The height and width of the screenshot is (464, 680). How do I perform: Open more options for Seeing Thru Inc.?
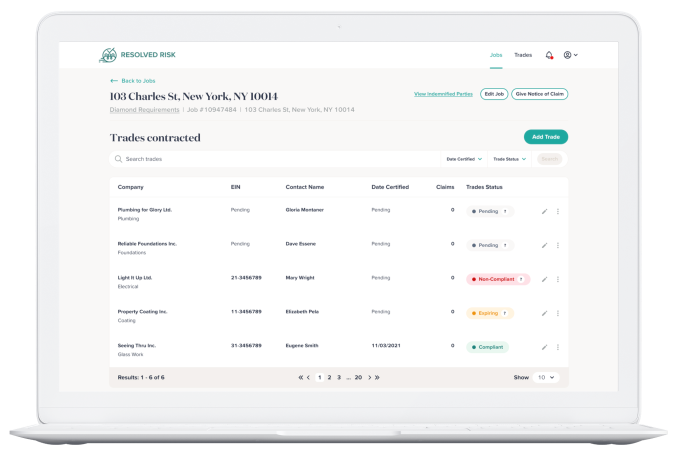pyautogui.click(x=558, y=347)
